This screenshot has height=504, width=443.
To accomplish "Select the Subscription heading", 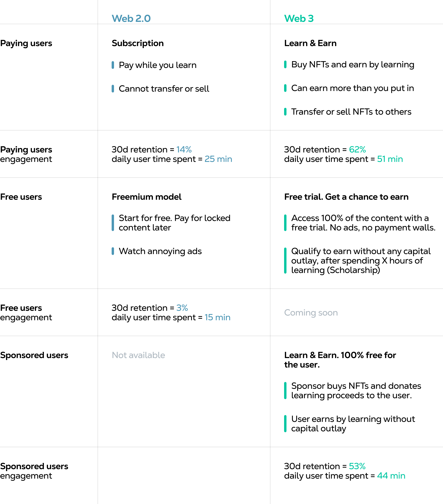I will (138, 43).
